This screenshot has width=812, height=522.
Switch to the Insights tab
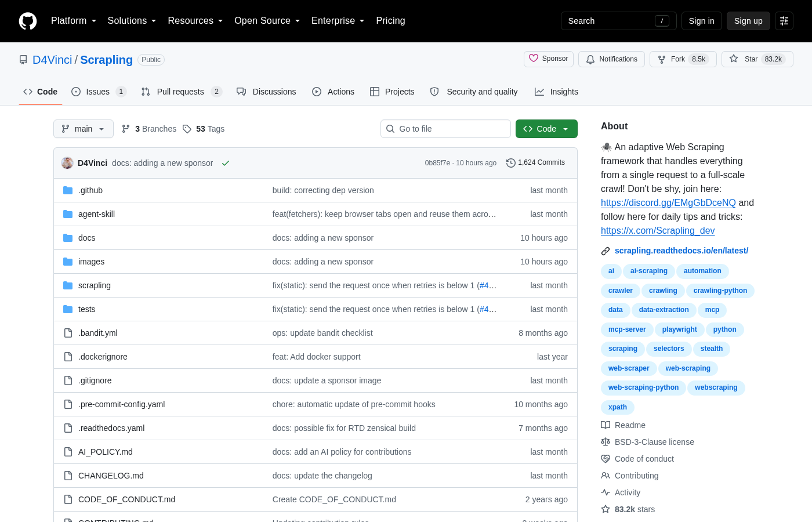click(x=556, y=92)
